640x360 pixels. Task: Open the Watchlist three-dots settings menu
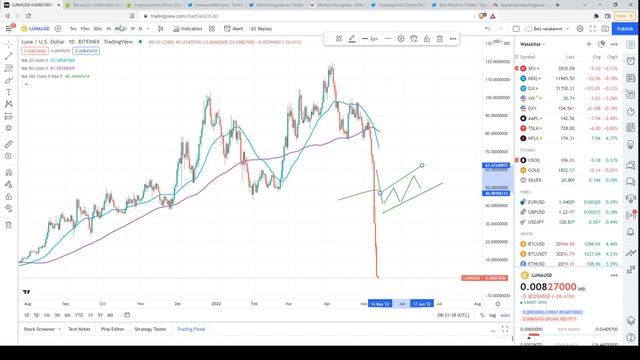614,44
